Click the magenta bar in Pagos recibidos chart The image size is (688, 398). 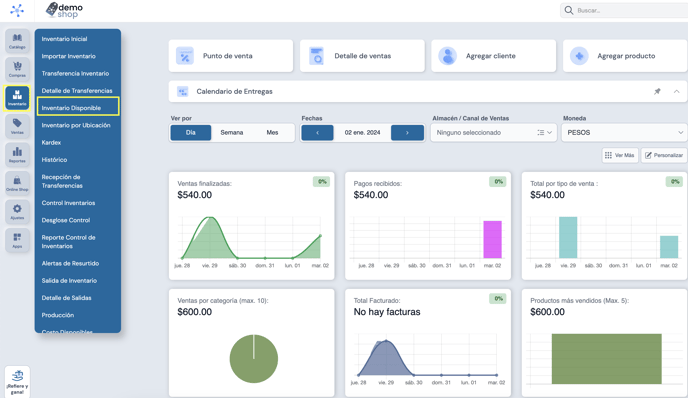(492, 240)
